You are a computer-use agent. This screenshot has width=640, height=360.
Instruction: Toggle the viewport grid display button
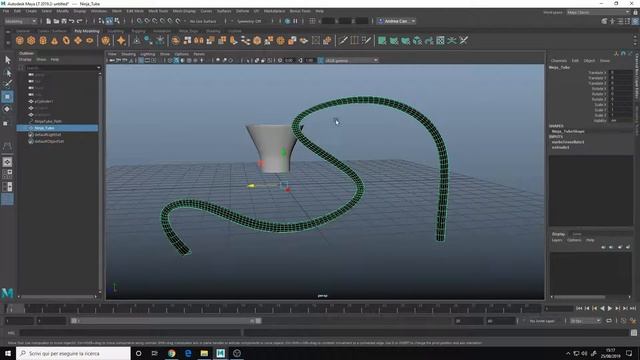coord(141,60)
